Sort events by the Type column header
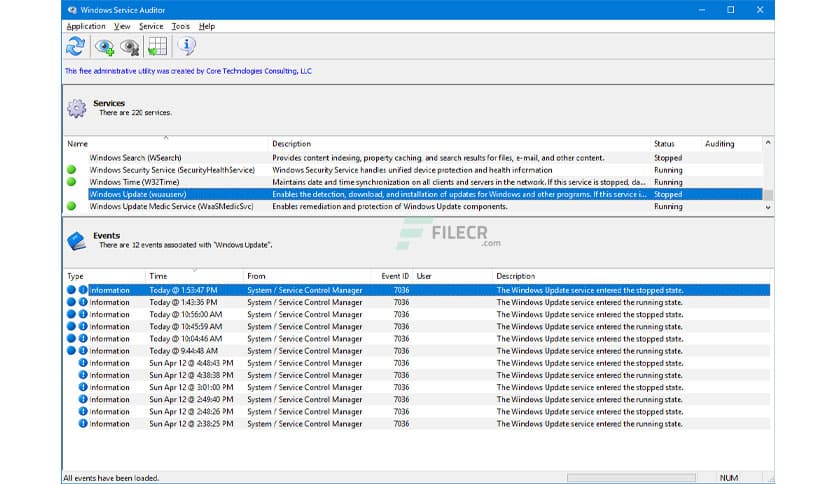The height and width of the screenshot is (484, 836). click(x=104, y=276)
